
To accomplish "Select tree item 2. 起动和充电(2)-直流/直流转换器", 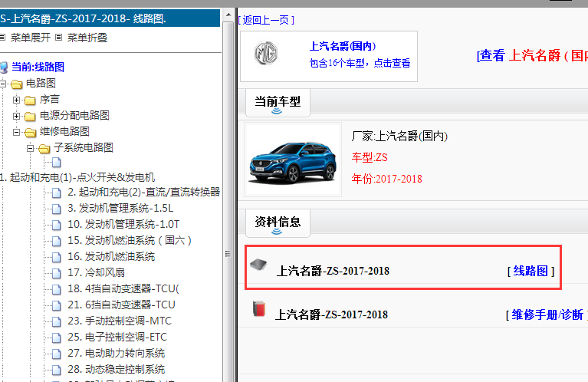I will point(144,192).
